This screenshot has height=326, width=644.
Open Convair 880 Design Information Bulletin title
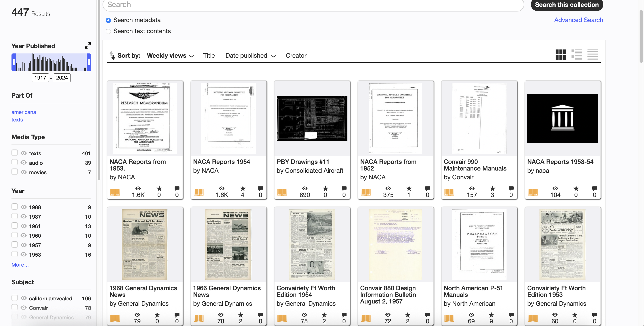click(388, 294)
